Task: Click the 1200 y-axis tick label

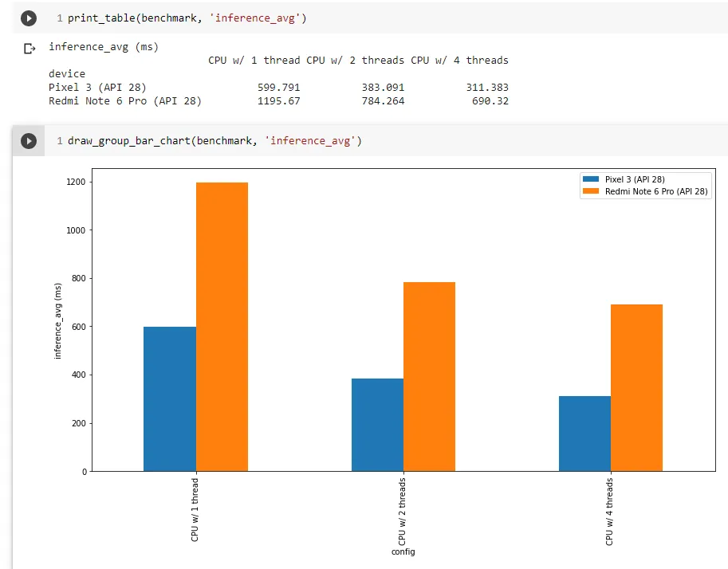Action: coord(76,182)
